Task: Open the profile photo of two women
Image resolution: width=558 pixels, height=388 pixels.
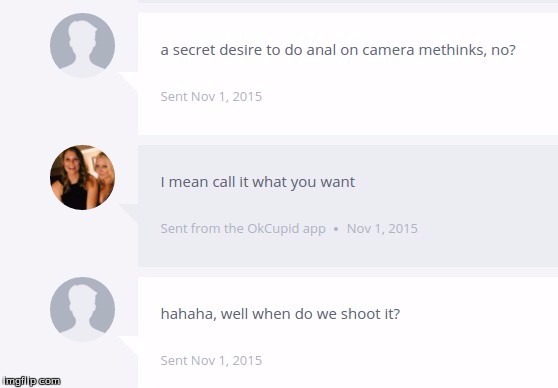Action: coord(82,177)
